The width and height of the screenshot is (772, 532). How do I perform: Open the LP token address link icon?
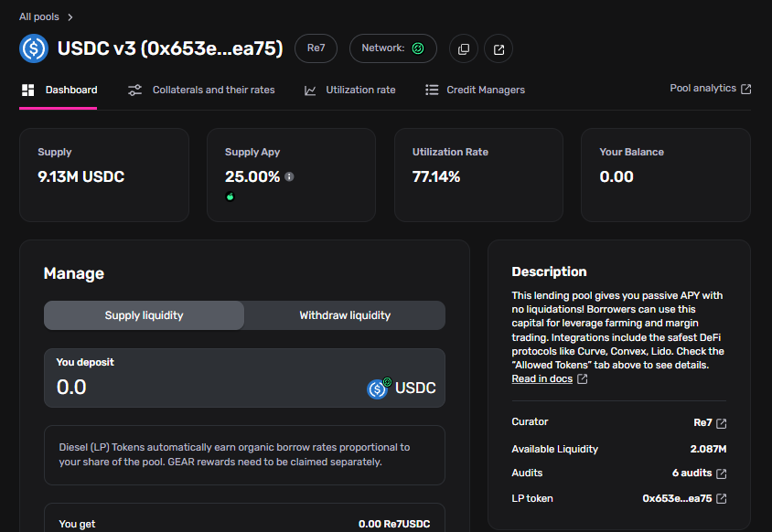coord(722,498)
